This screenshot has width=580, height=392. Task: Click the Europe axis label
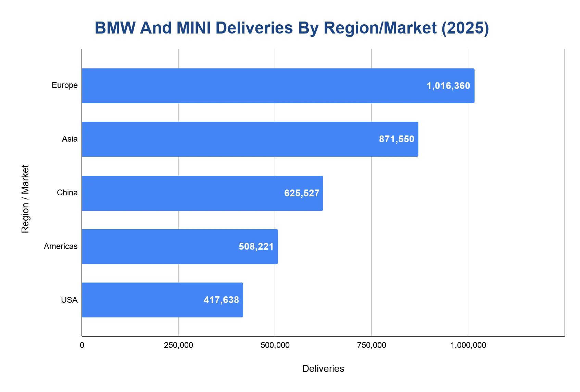(x=65, y=86)
